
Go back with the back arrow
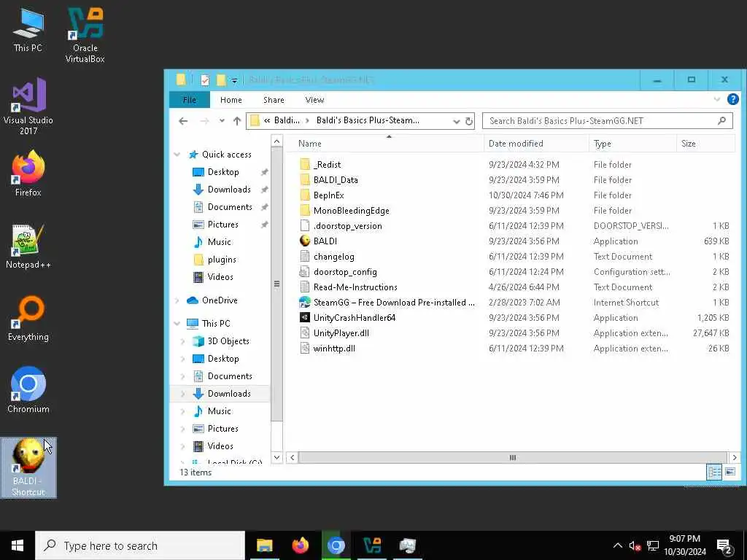[x=183, y=121]
